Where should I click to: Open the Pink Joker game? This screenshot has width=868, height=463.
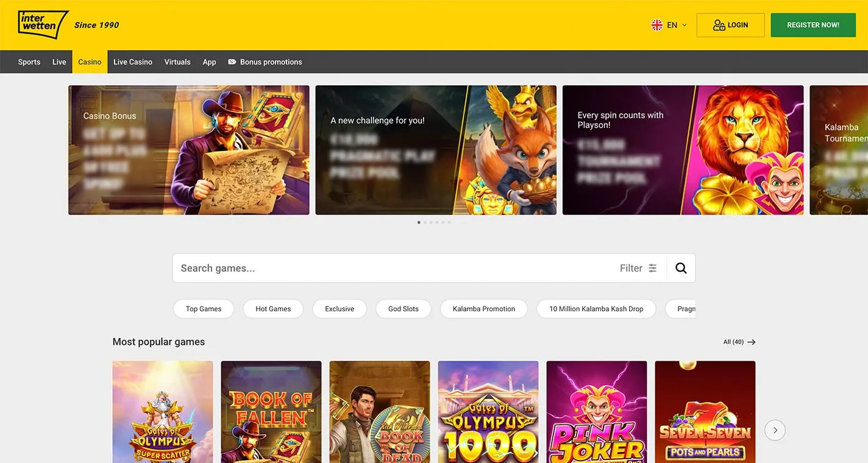[x=597, y=412]
